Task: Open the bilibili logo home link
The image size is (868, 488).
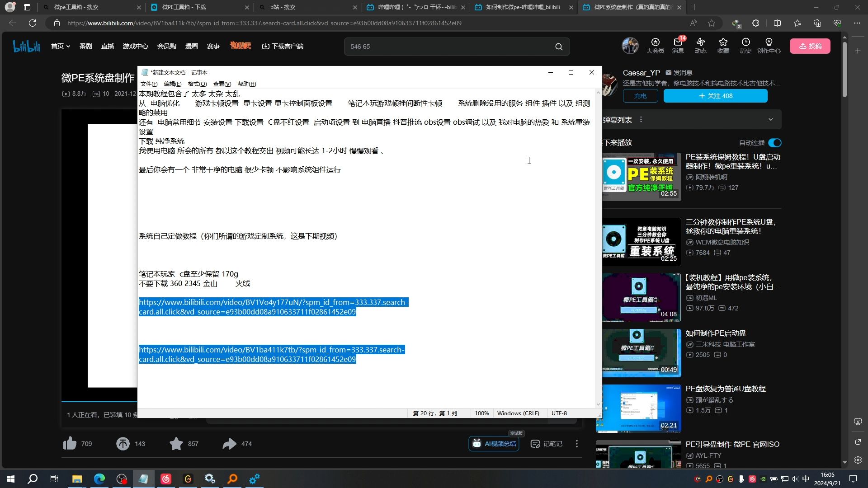Action: click(26, 46)
